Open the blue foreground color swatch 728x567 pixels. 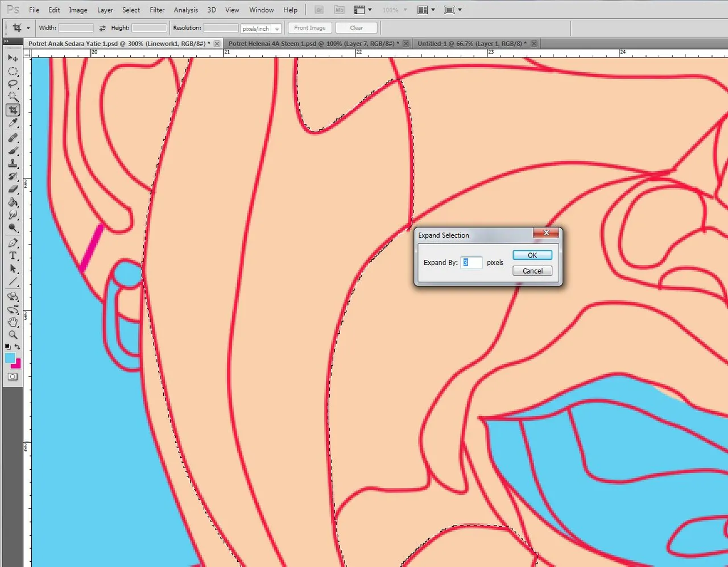(x=10, y=357)
